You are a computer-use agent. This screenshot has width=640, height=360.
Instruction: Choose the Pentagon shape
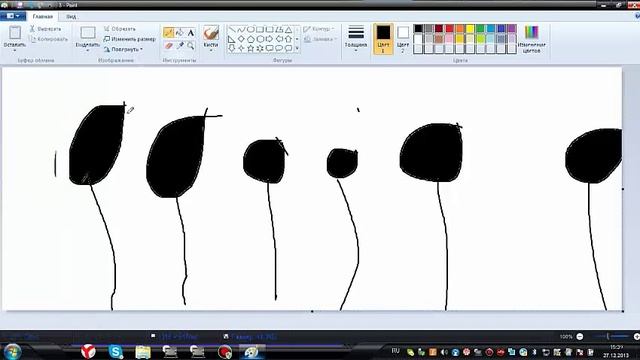(251, 39)
